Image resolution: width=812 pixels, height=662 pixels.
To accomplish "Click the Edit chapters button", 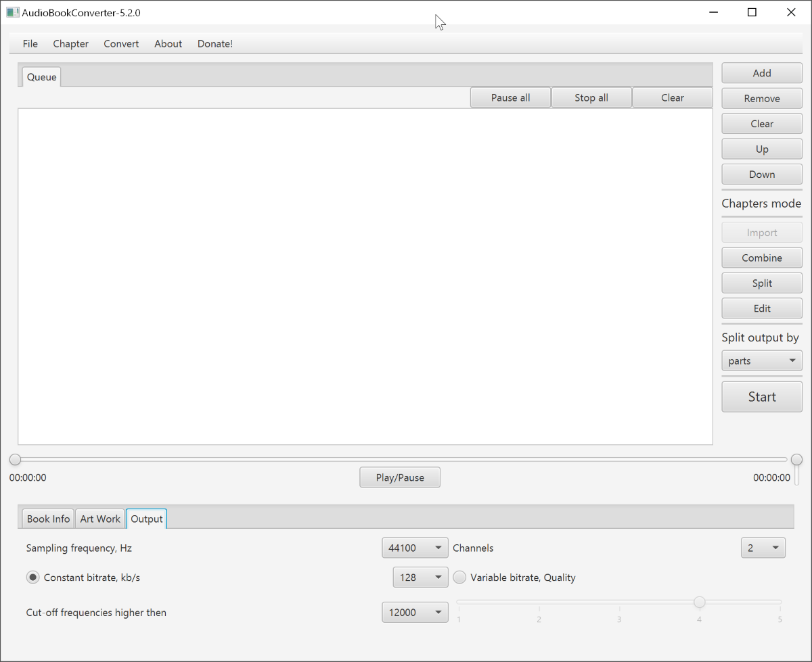I will [x=762, y=308].
